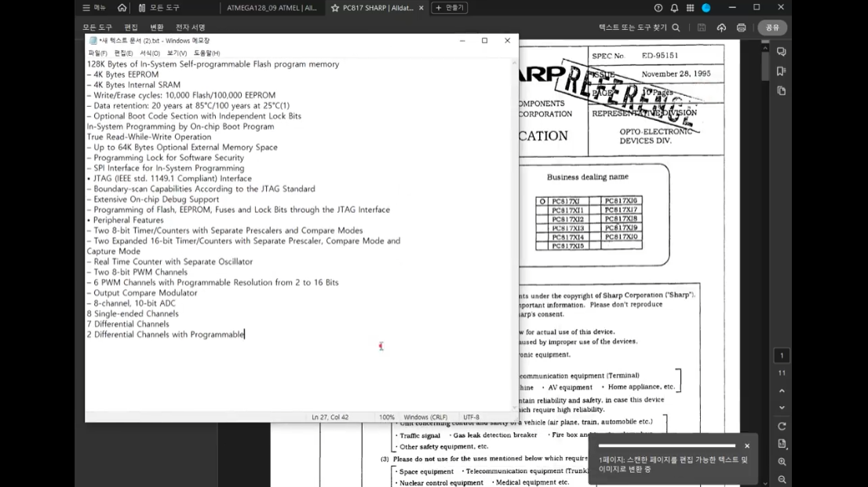Open the blue profile avatar
Viewport: 868px width, 487px height.
click(x=706, y=8)
